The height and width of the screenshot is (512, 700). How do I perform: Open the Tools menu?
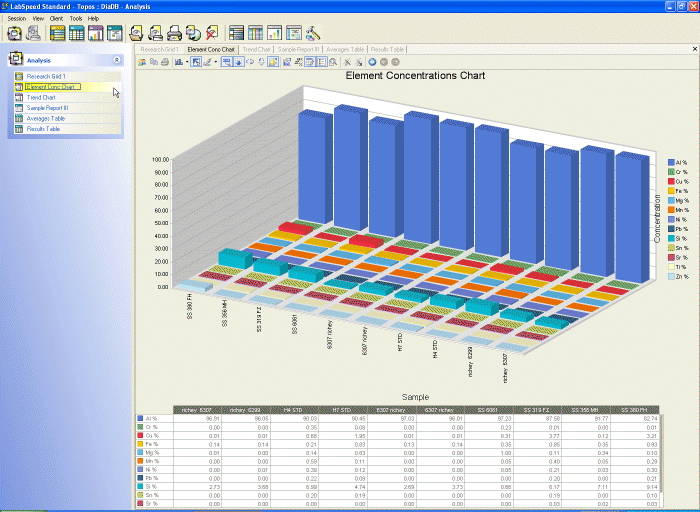click(76, 19)
